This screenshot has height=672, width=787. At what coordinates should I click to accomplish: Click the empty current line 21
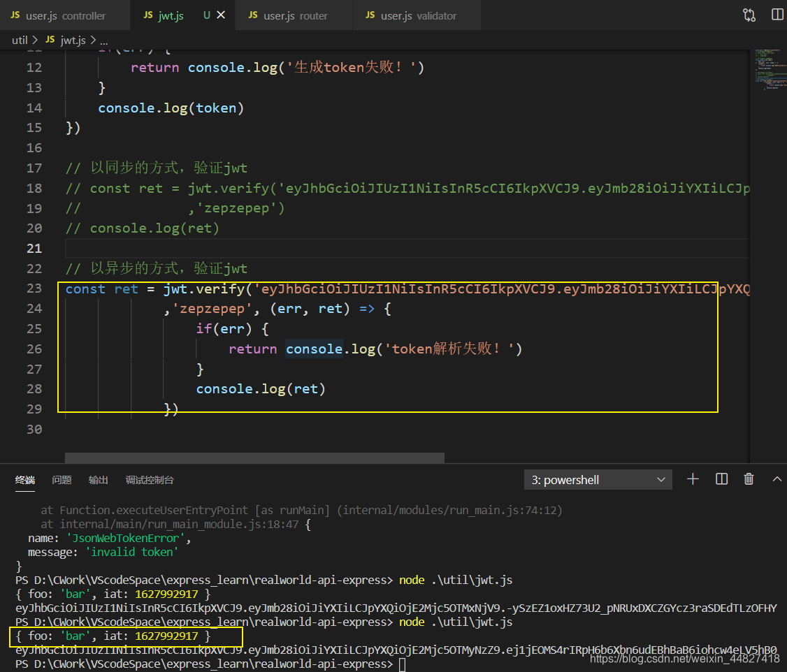coord(407,248)
